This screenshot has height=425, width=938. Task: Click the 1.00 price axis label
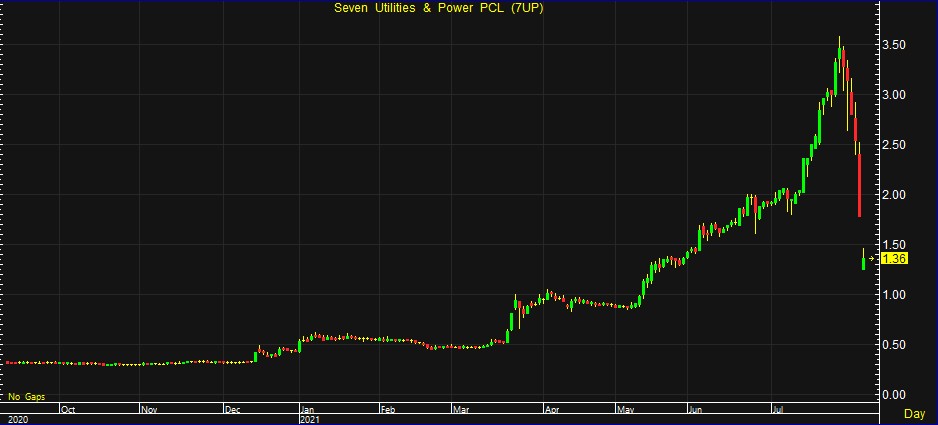pyautogui.click(x=893, y=295)
